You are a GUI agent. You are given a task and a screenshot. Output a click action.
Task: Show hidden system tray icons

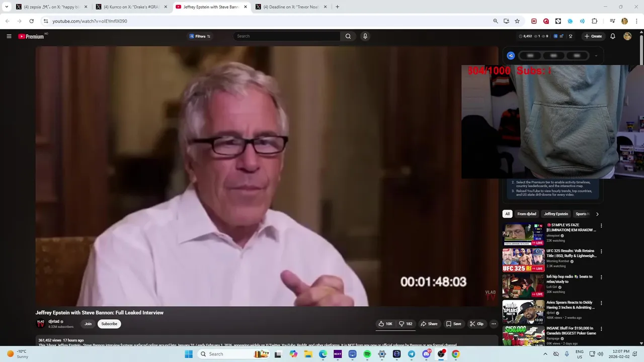click(545, 354)
